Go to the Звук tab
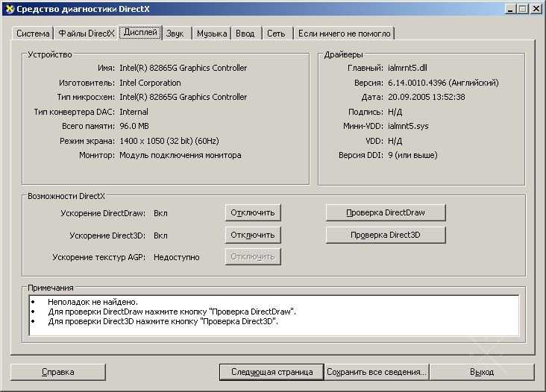Screen dimensions: 546x392 [x=175, y=34]
